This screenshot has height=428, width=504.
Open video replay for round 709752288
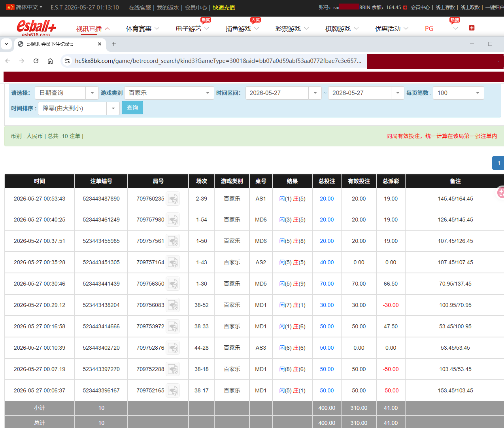(x=173, y=369)
